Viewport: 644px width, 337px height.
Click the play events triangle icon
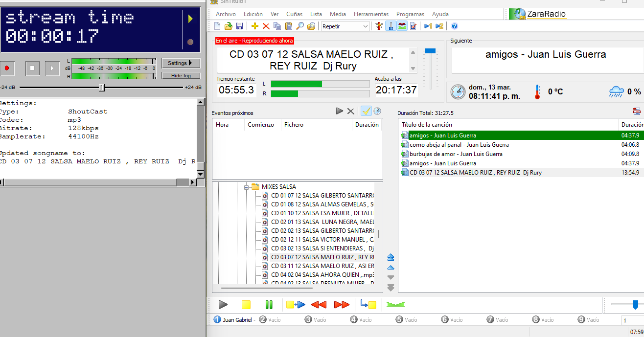[340, 111]
